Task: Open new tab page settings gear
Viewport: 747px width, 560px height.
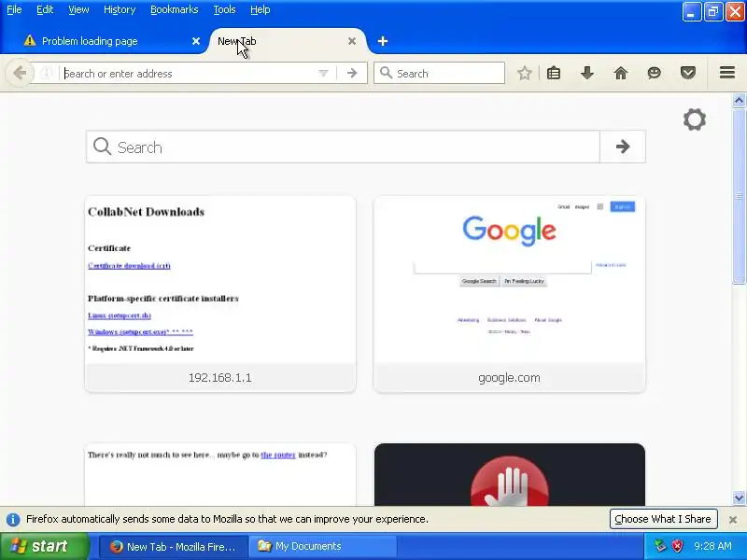Action: click(695, 119)
